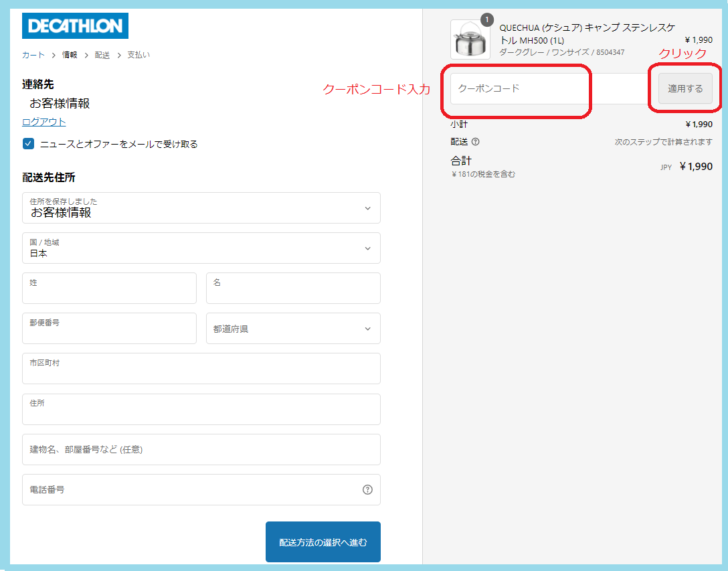Click the 配送先住所 heading
Viewport: 728px width, 571px height.
(x=48, y=177)
